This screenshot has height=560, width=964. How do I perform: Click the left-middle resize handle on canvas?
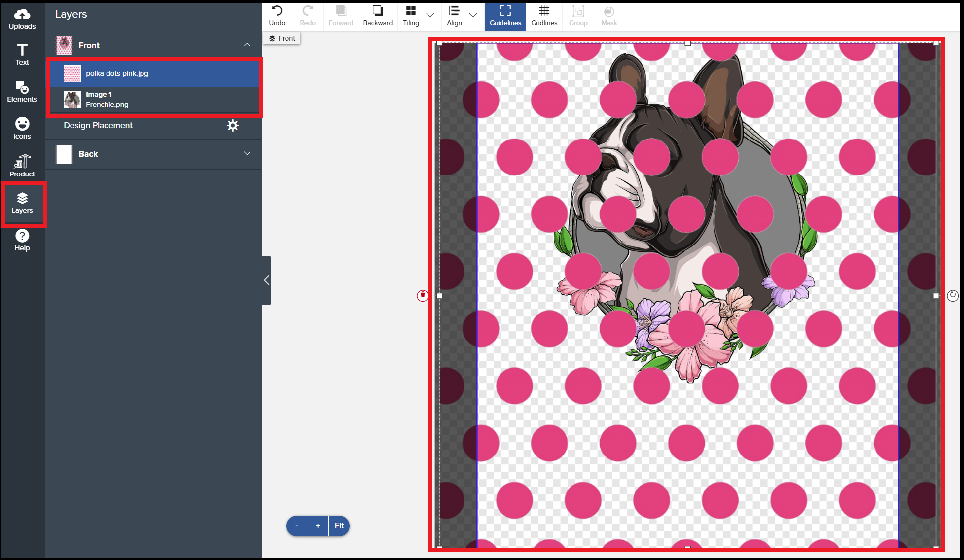[439, 296]
